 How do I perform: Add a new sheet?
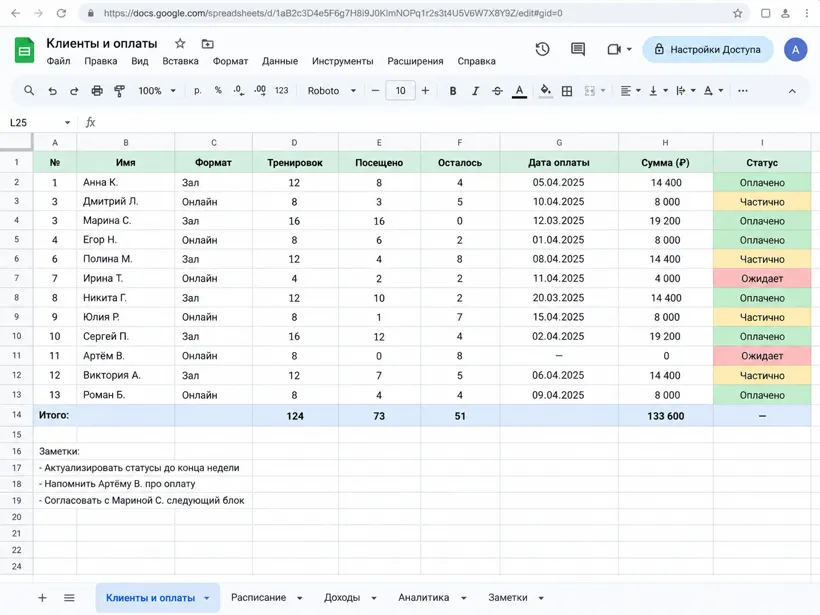click(42, 598)
